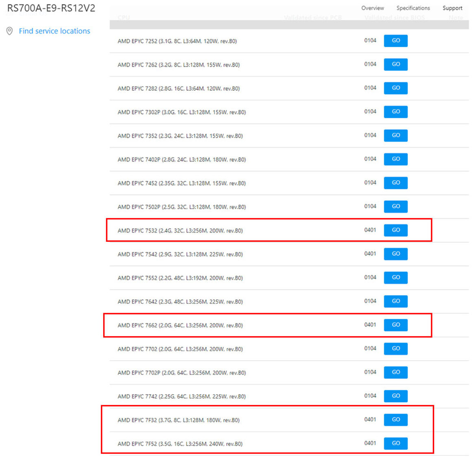Select the AMD EPYC 7532 CPU name
476x458 pixels.
[180, 231]
